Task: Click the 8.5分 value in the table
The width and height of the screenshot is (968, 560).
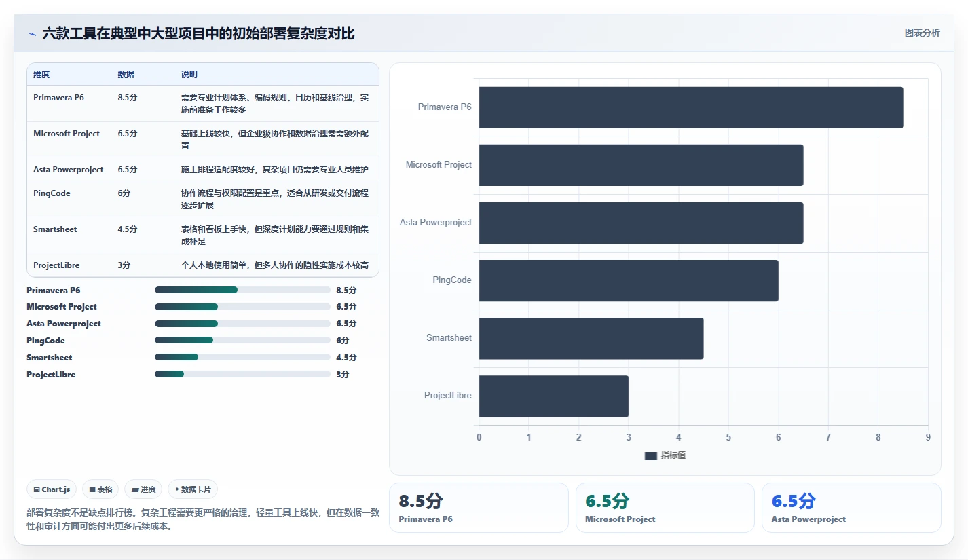Action: pos(128,98)
